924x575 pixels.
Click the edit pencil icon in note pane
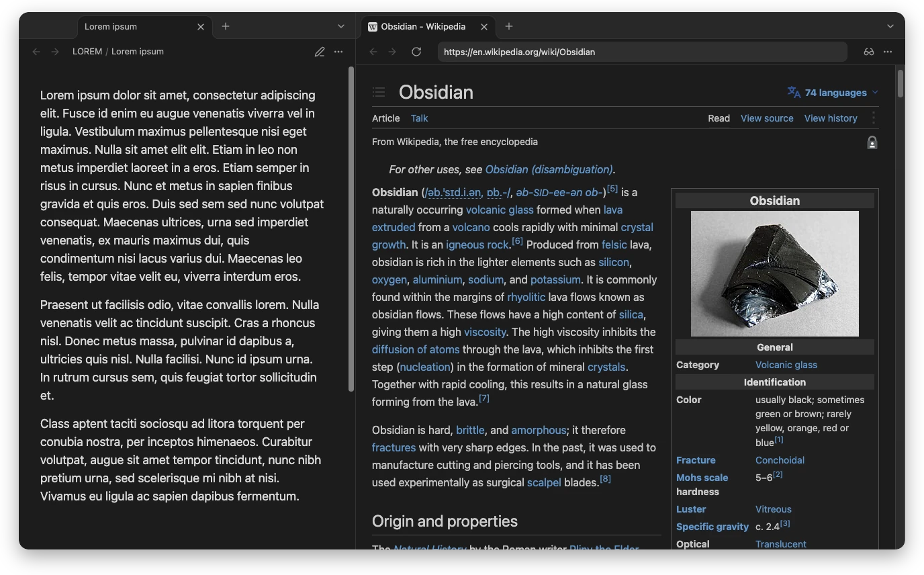click(320, 52)
